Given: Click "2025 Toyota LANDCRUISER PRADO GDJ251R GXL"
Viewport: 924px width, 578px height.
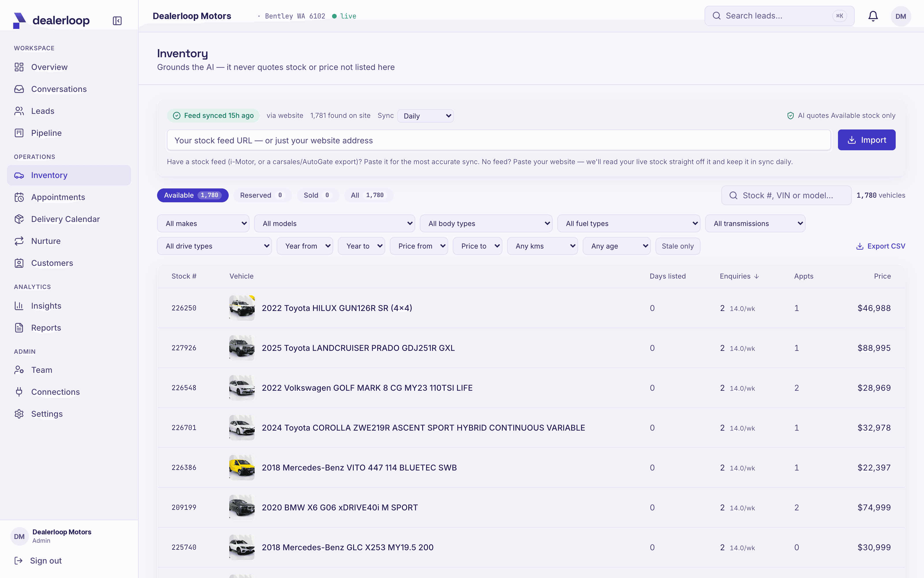Looking at the screenshot, I should 358,348.
